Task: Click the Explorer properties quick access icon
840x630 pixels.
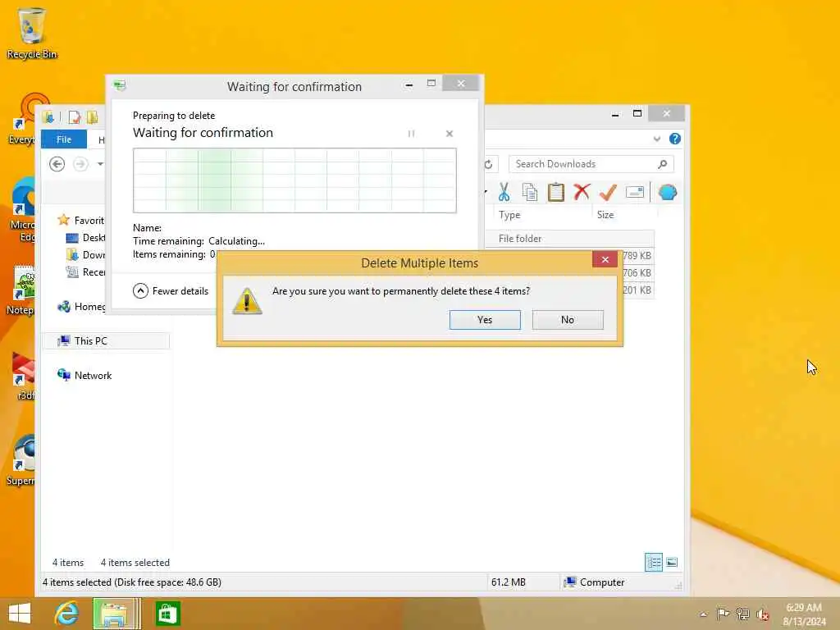Action: coord(74,116)
